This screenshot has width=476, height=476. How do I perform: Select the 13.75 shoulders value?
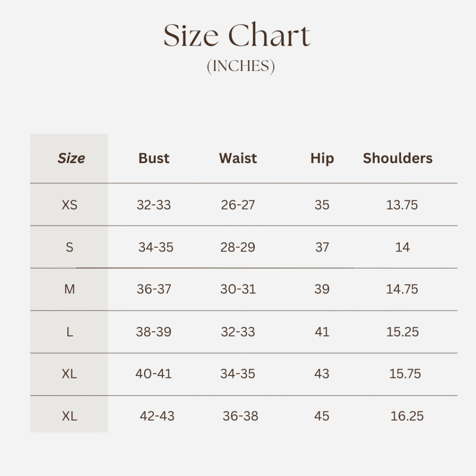pyautogui.click(x=402, y=205)
